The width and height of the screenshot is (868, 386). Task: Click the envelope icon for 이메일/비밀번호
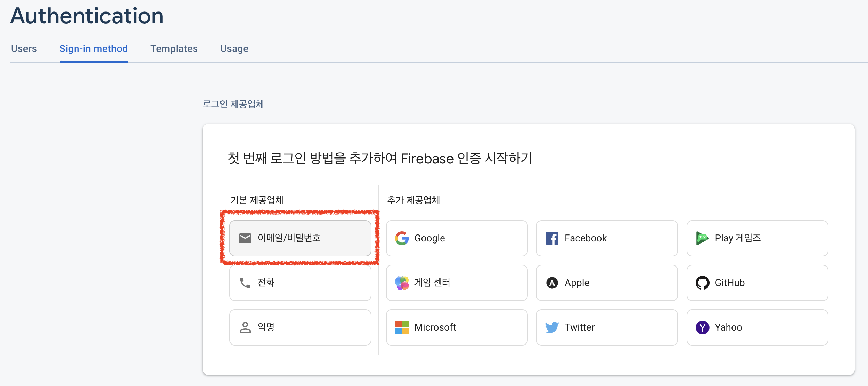point(245,238)
